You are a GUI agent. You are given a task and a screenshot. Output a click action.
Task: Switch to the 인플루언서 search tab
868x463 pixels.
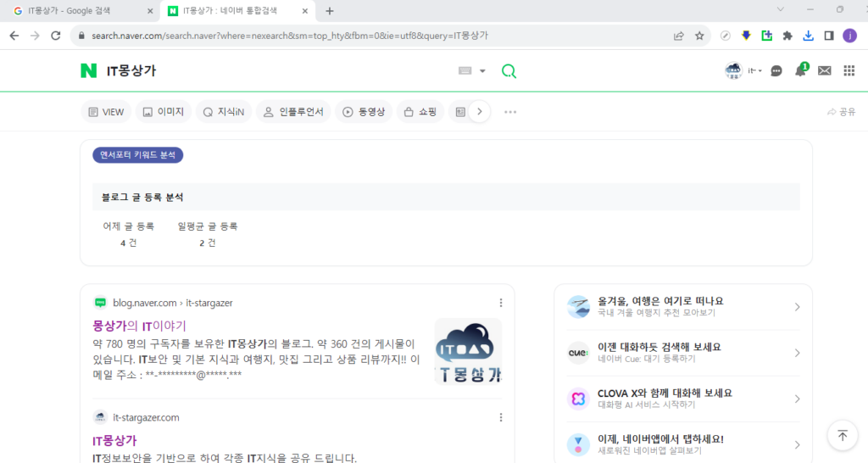click(x=293, y=112)
